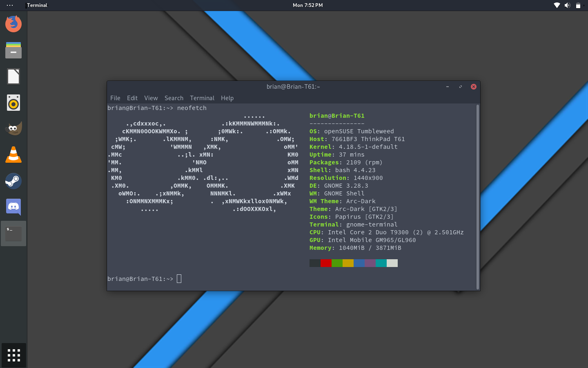Screen dimensions: 588x368
Task: Click the black color block in neofetch
Action: click(x=315, y=263)
